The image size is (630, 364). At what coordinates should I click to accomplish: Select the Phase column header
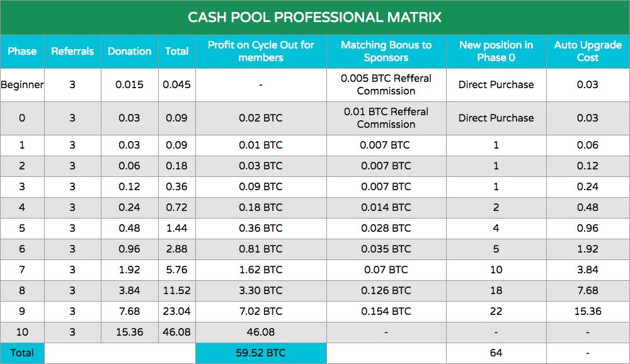pos(22,51)
